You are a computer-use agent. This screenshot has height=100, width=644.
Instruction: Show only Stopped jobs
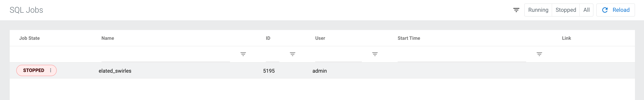coord(565,10)
